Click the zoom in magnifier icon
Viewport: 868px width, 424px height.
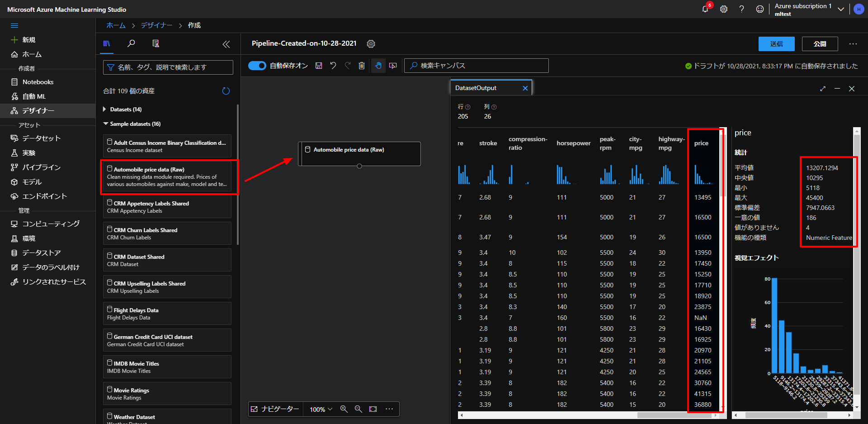pyautogui.click(x=344, y=409)
